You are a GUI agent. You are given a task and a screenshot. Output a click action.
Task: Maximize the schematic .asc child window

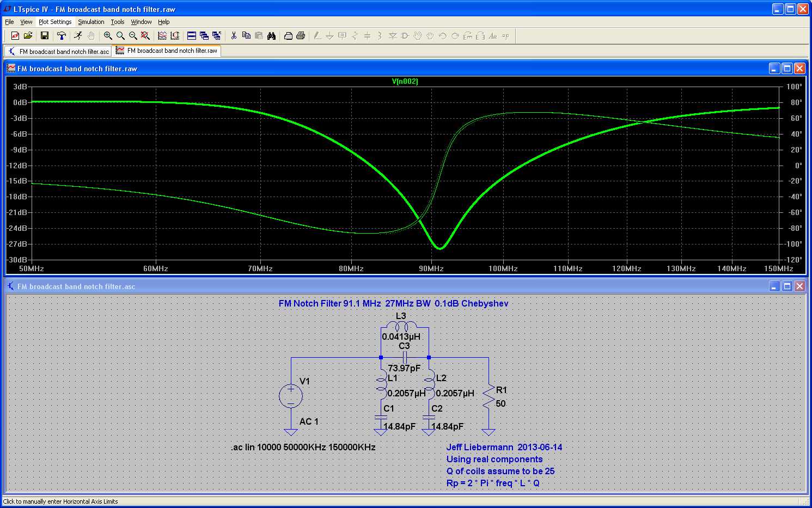point(787,286)
